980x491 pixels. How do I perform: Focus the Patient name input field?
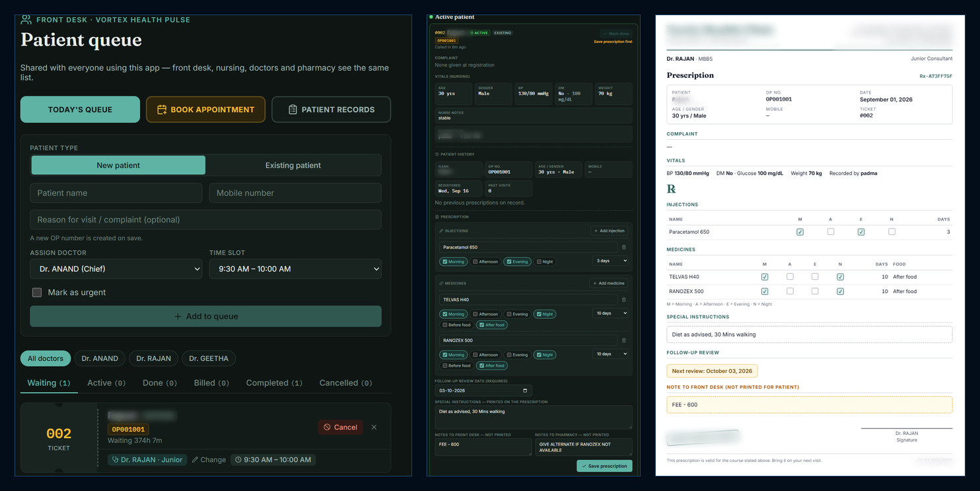116,193
